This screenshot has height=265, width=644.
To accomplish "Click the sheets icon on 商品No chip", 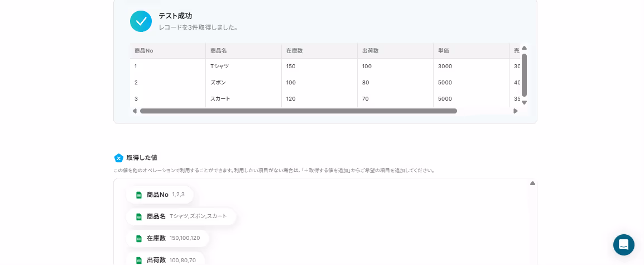I will point(139,195).
